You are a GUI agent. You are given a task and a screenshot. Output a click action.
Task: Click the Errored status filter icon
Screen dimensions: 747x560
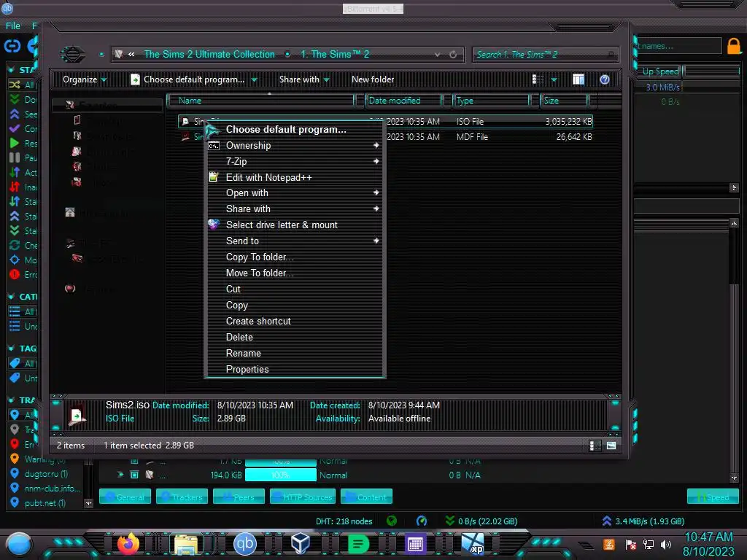pyautogui.click(x=15, y=274)
